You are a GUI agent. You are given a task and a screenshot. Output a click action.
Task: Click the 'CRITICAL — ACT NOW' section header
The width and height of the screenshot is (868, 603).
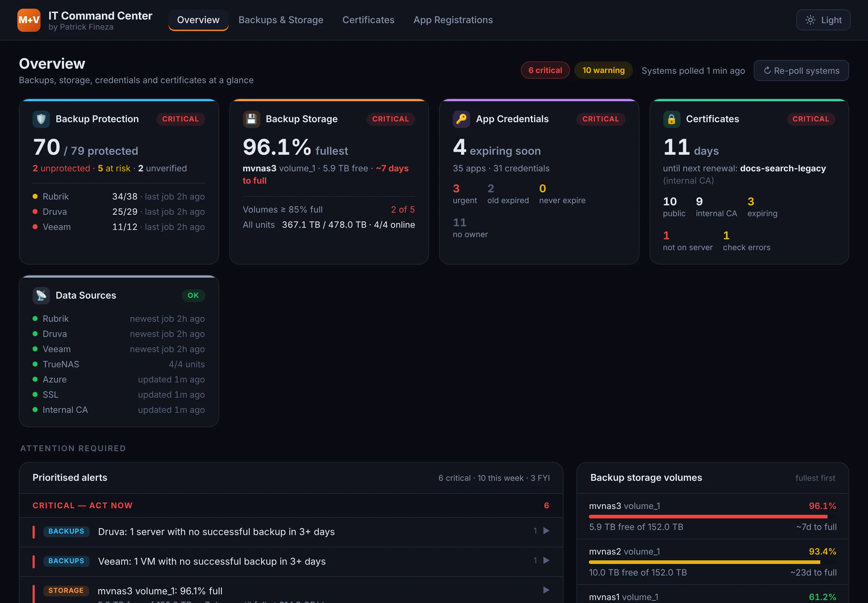click(x=82, y=505)
